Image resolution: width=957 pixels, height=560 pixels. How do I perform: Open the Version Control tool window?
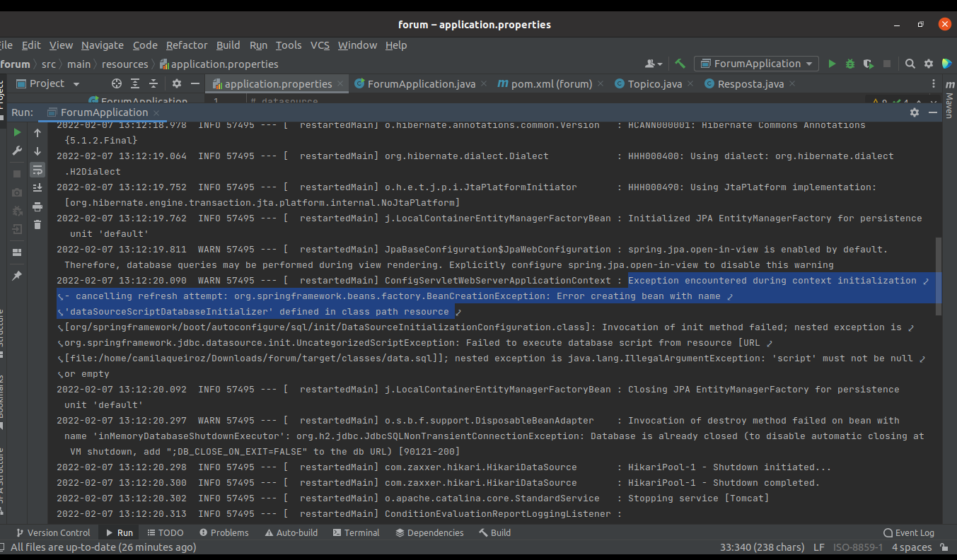(x=52, y=532)
